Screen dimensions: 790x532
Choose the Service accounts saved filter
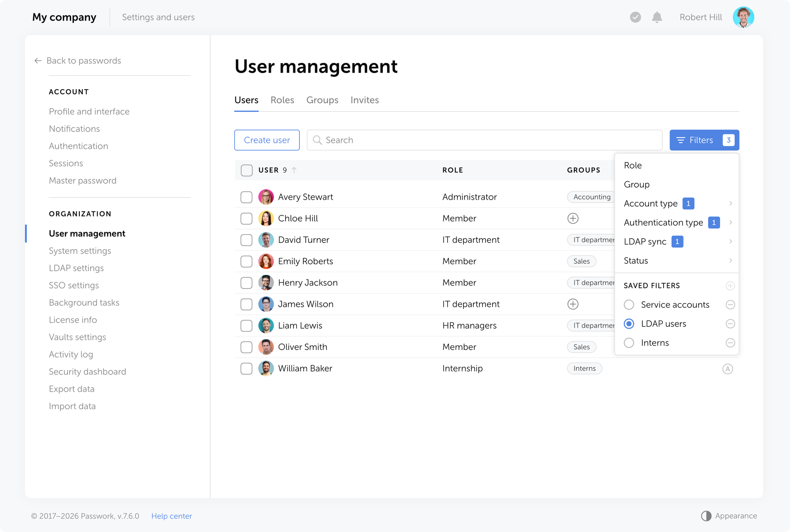click(629, 305)
